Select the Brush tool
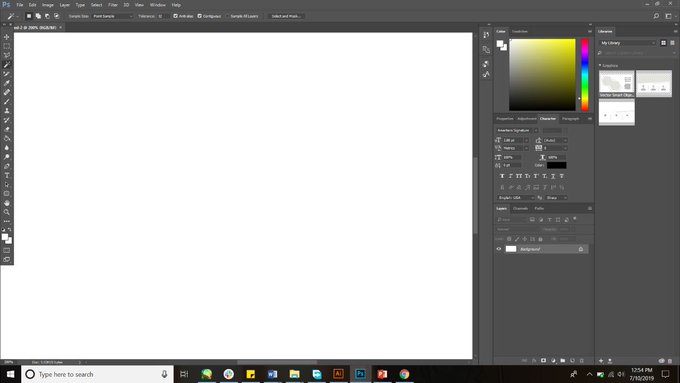 coord(7,101)
